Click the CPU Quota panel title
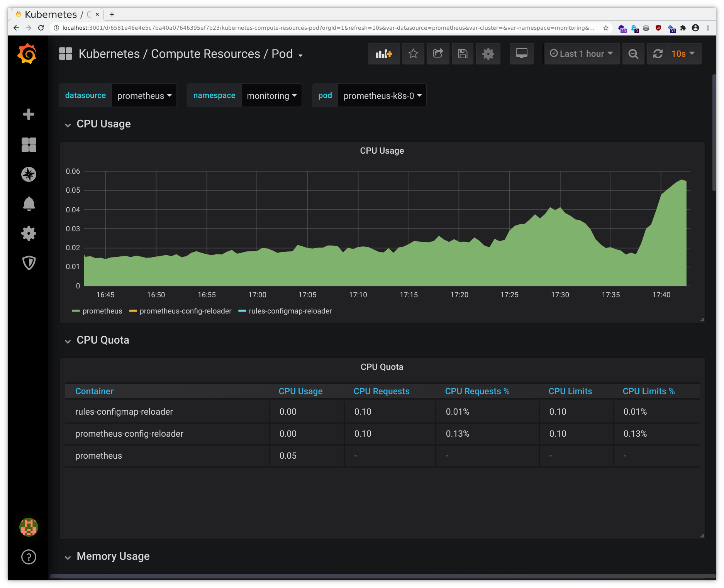 pos(381,367)
